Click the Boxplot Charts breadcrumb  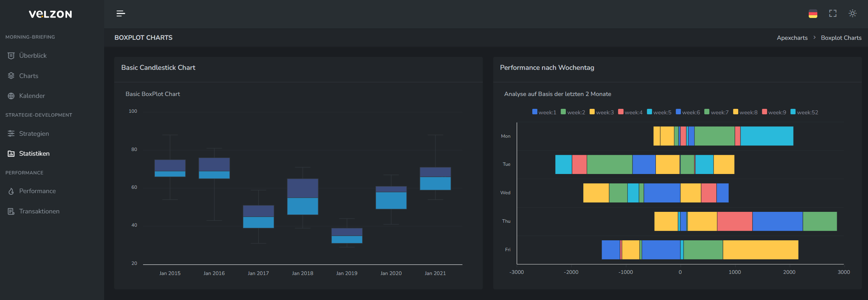tap(841, 38)
